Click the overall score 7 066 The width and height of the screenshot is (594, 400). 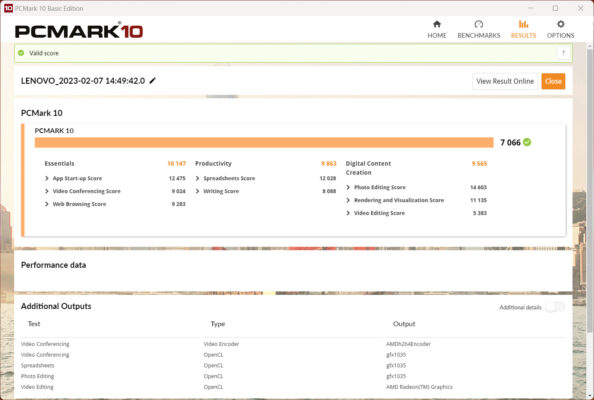(x=510, y=142)
